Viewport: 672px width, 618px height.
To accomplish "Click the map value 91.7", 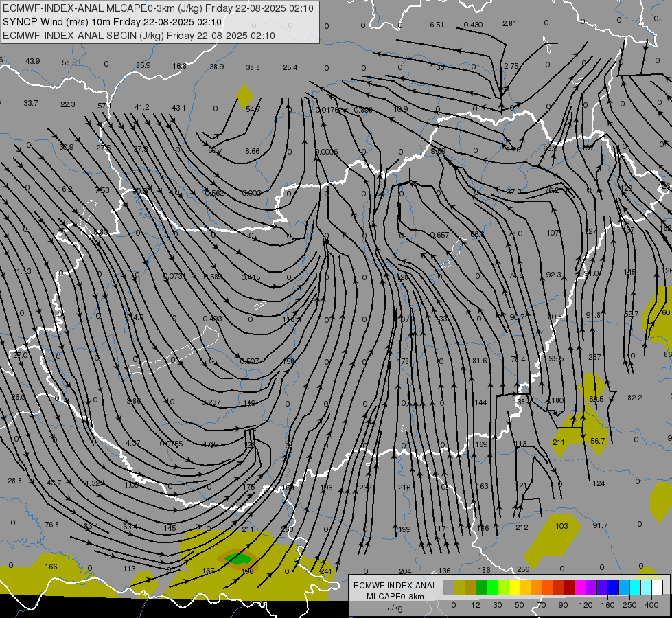I will coord(600,525).
